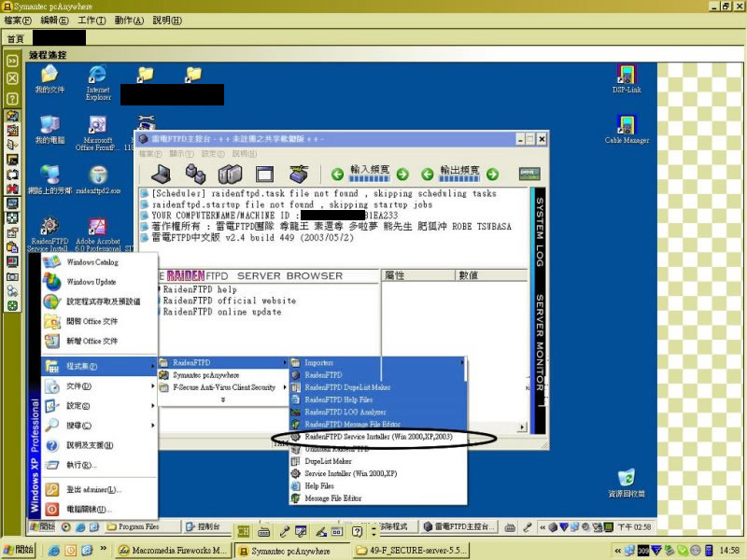
Task: Click the 數值 column header
Action: (491, 275)
